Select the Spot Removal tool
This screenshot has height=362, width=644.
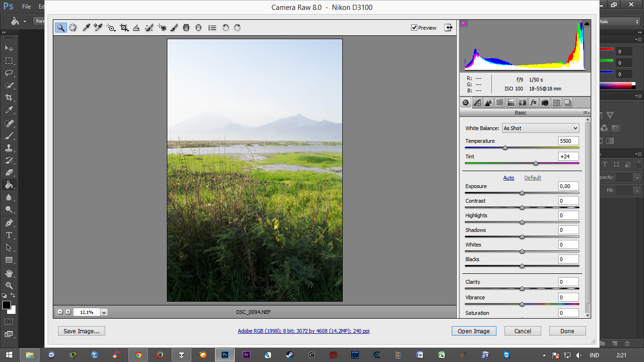(x=149, y=28)
